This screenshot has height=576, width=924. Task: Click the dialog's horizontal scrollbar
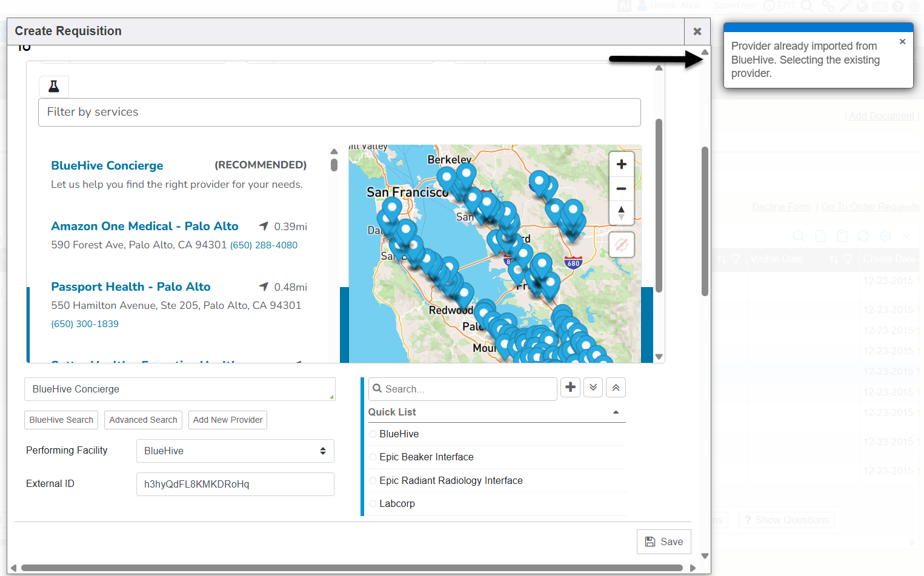(x=351, y=568)
